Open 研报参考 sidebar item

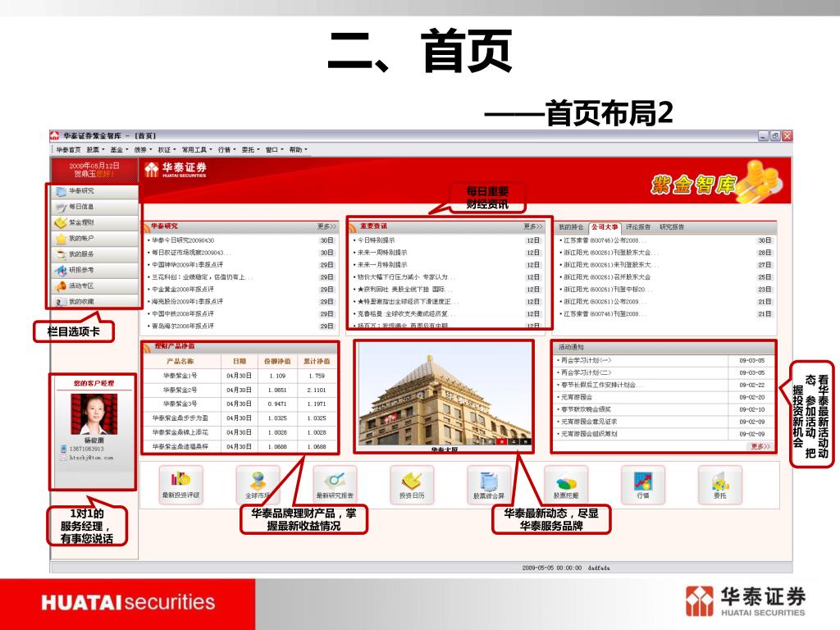95,270
